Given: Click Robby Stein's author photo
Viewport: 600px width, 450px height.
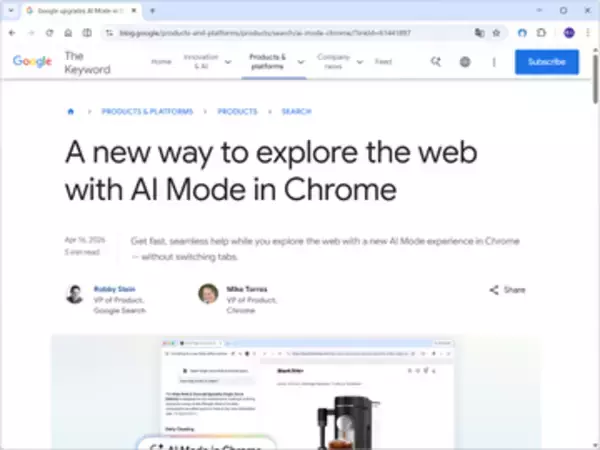Looking at the screenshot, I should (x=75, y=294).
